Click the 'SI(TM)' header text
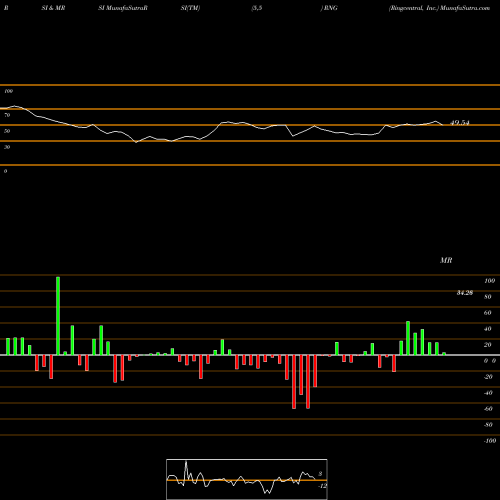 pyautogui.click(x=190, y=8)
